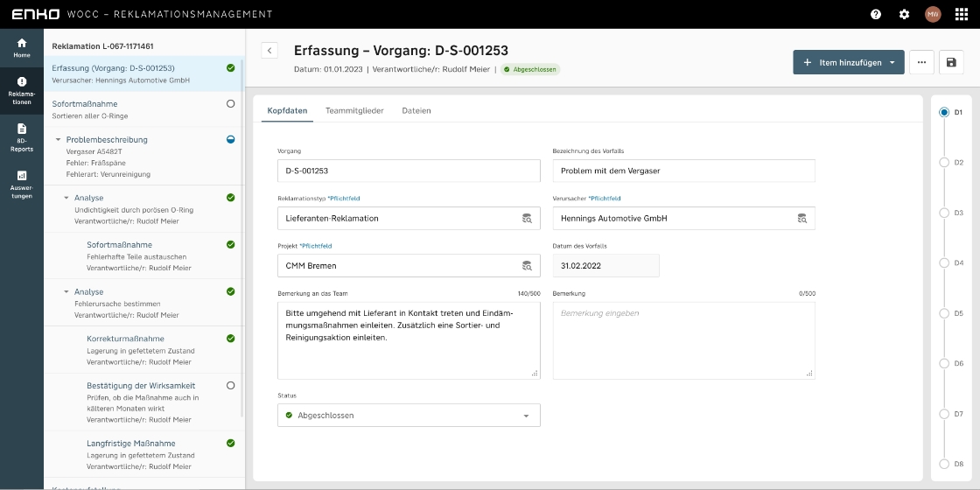Click the back chevron beside Erfassung title

tap(269, 51)
